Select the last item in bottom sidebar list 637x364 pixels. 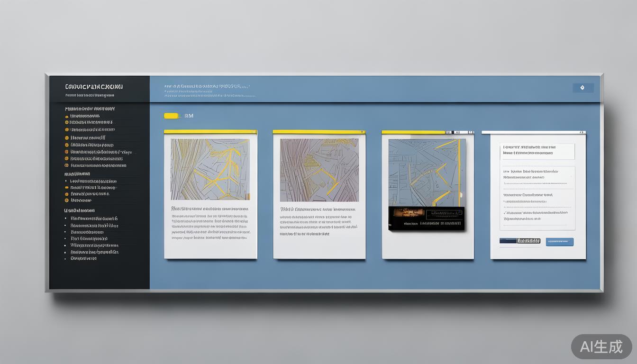coord(84,259)
